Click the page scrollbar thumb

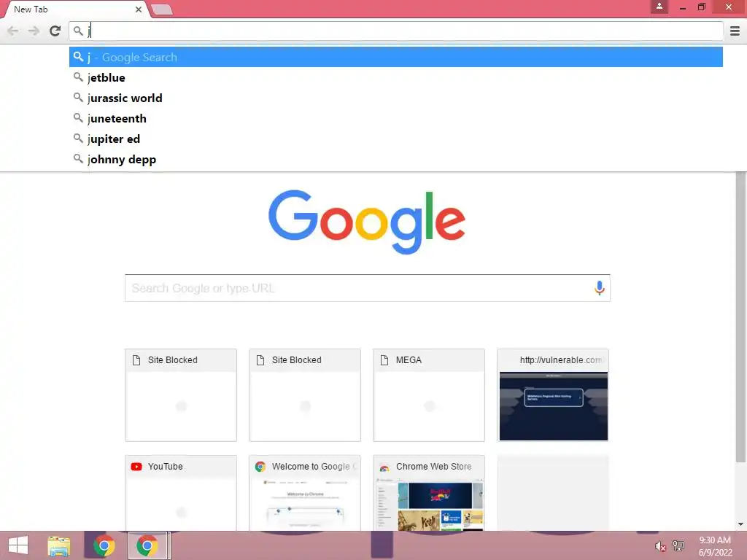[740, 316]
